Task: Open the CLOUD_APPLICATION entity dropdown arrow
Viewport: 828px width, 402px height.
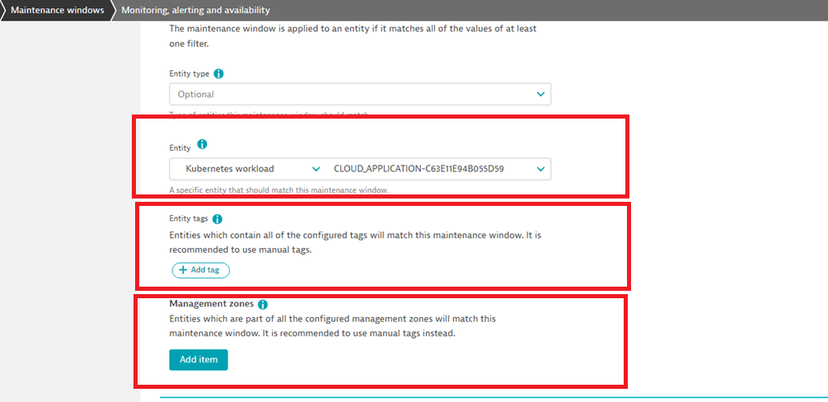Action: tap(541, 169)
